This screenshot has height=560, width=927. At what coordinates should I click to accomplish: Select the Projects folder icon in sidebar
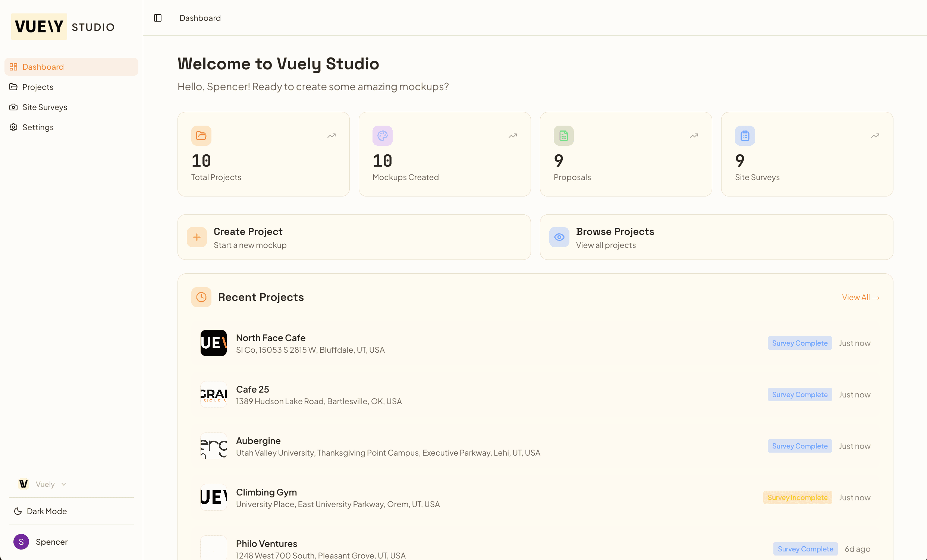[x=13, y=87]
